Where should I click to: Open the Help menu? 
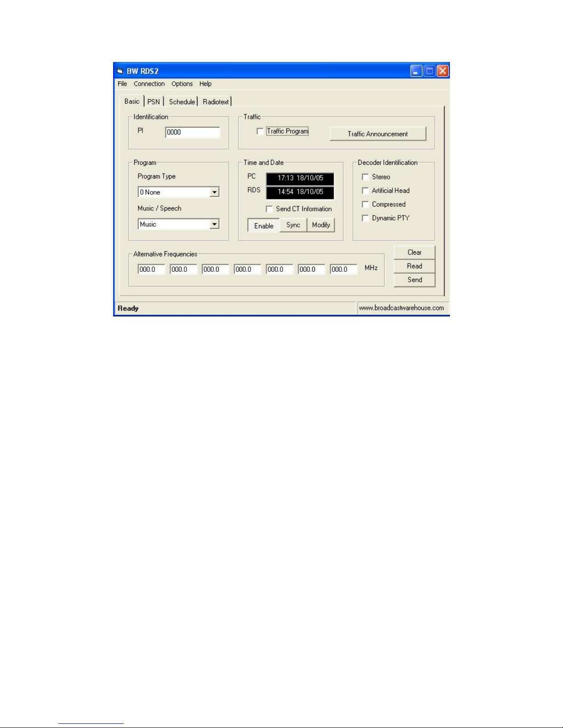click(205, 84)
